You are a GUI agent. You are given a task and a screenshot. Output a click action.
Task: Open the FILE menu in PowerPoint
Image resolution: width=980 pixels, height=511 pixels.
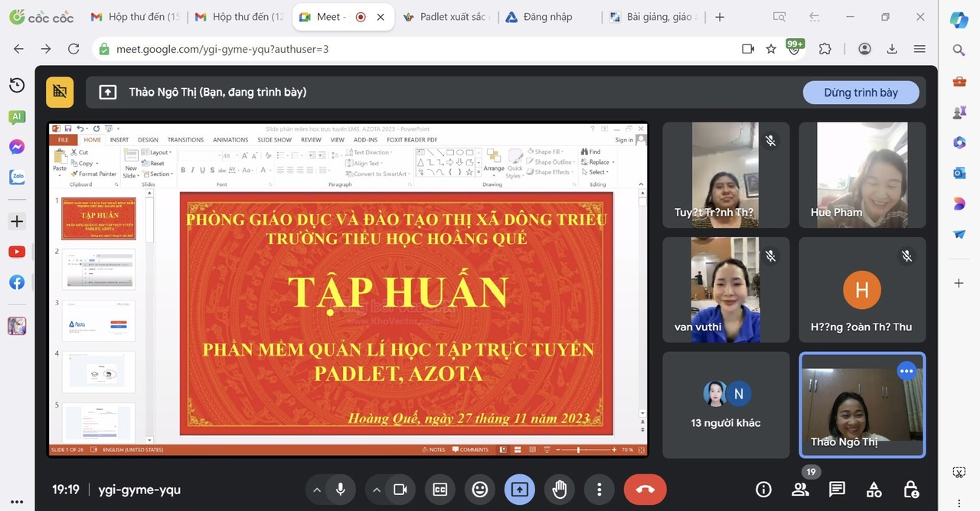64,140
